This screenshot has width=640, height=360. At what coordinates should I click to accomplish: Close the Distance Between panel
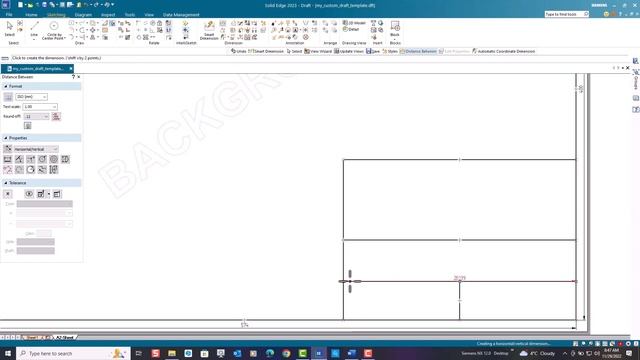(78, 77)
